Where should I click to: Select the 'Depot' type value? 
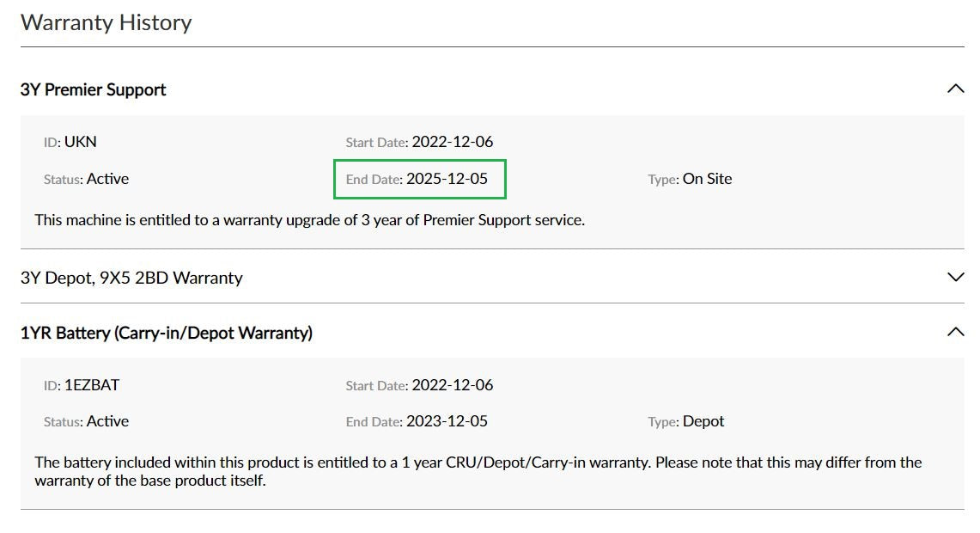(x=703, y=421)
